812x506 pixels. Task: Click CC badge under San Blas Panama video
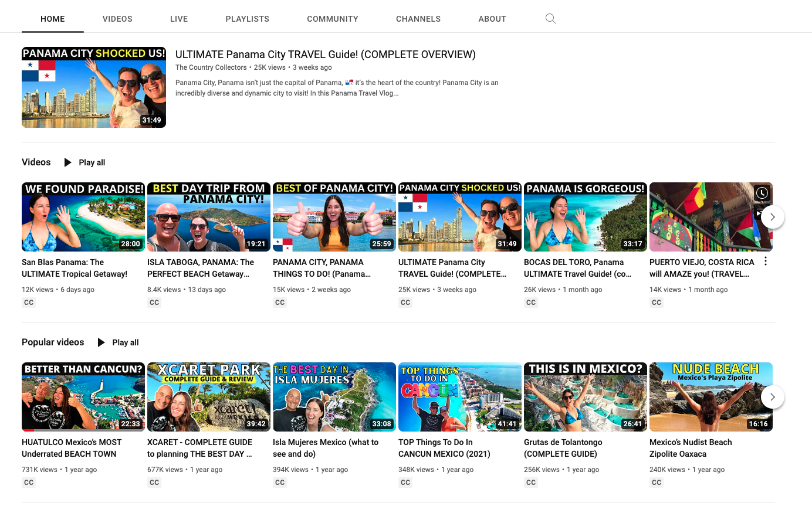[x=29, y=303]
